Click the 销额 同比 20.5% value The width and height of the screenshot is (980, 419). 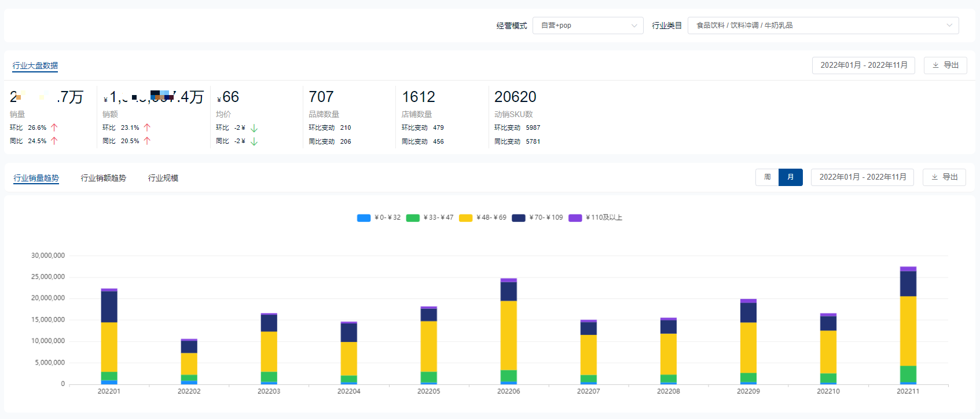point(130,141)
